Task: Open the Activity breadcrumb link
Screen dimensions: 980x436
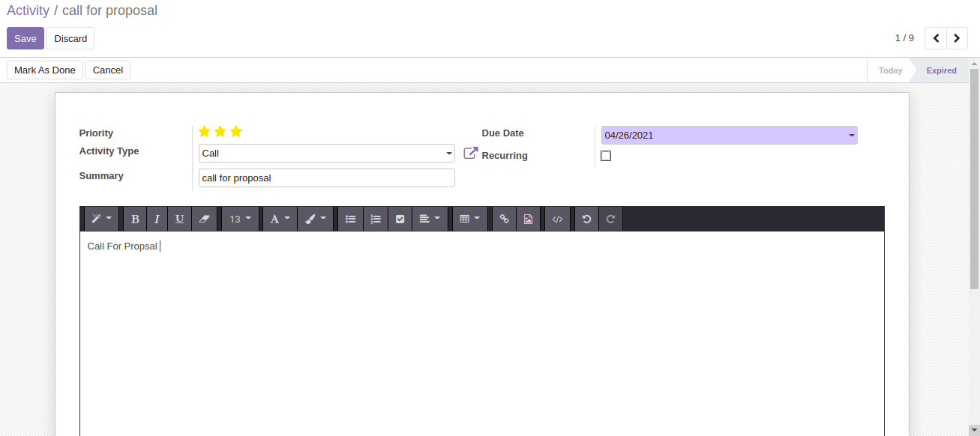Action: (28, 10)
